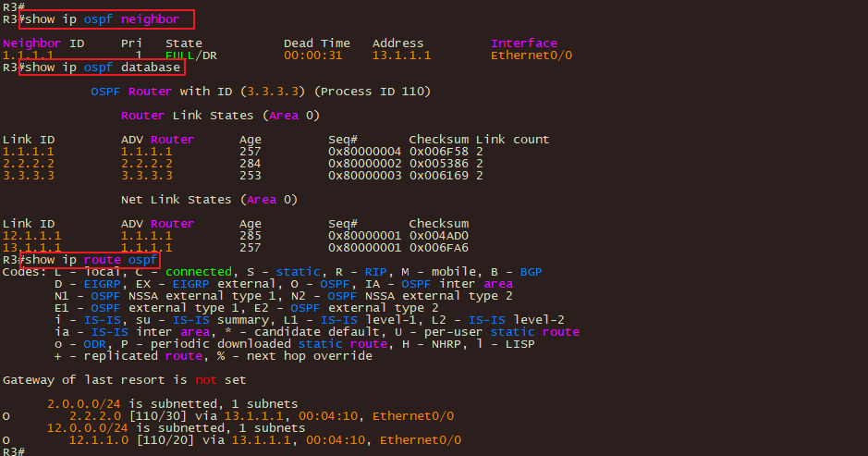Select checksum 0x006FA6

point(438,248)
